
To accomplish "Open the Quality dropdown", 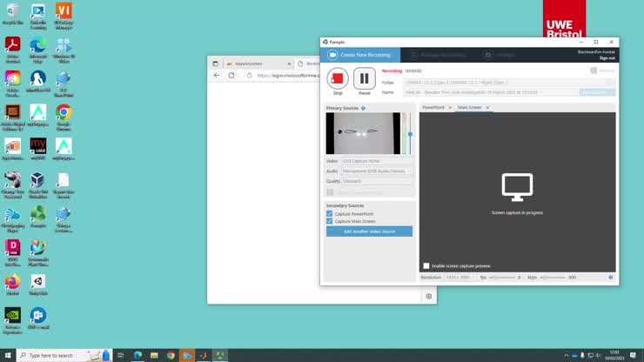I will [376, 181].
